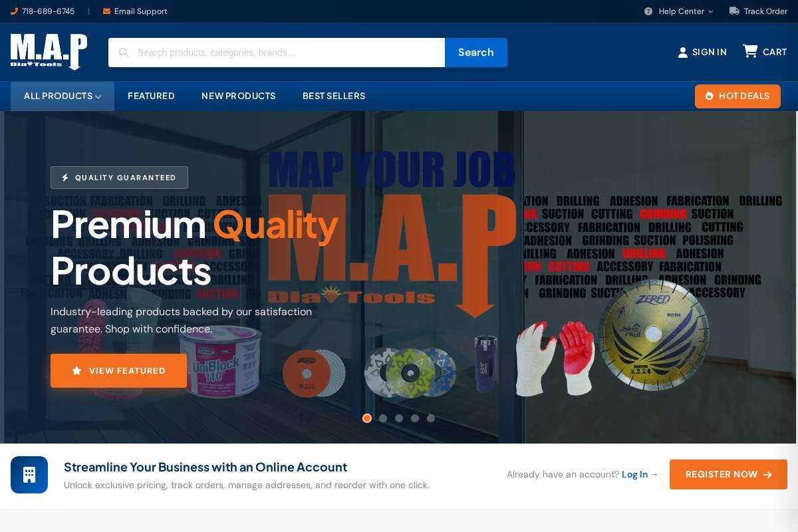Click the M.A.P Dia Tools logo

(49, 52)
